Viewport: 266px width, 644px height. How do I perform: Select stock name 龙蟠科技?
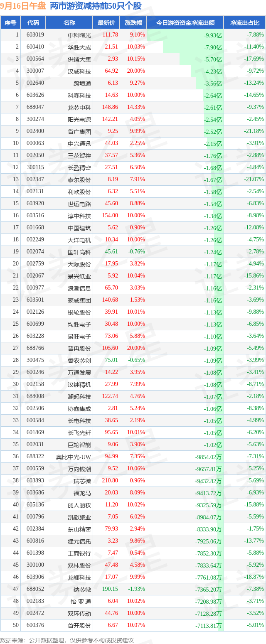point(79,577)
